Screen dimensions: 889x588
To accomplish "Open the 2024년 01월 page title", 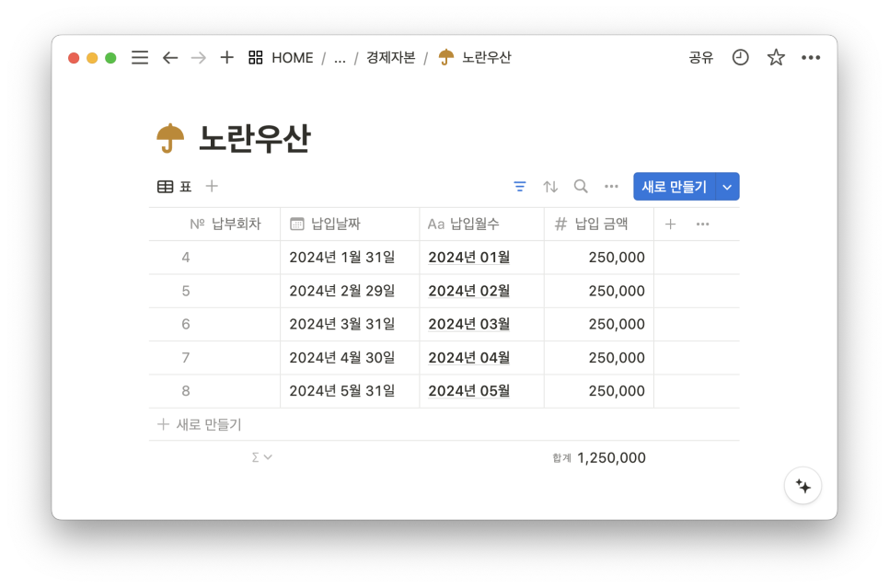I will click(x=468, y=258).
